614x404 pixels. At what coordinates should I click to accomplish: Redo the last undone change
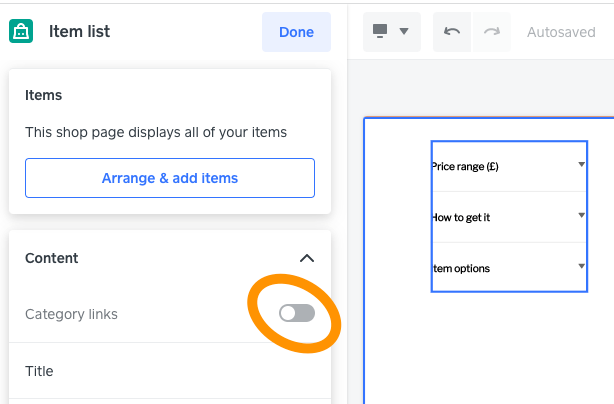coord(491,32)
